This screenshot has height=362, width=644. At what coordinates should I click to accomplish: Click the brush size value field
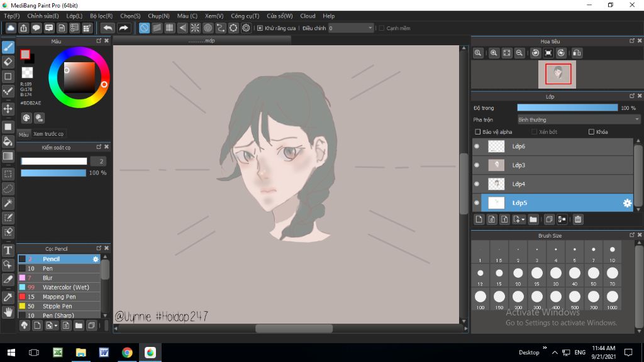point(98,162)
